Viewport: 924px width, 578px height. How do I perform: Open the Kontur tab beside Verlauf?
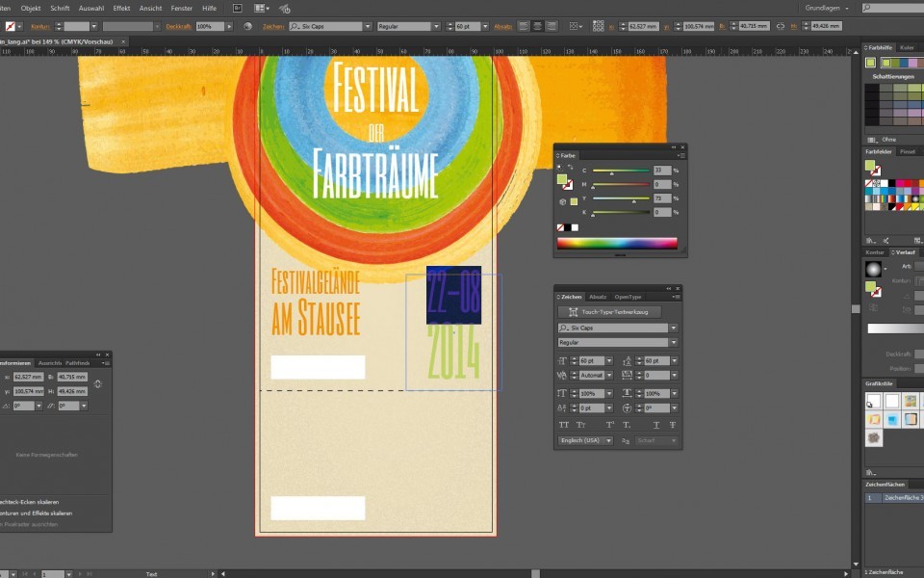(875, 252)
